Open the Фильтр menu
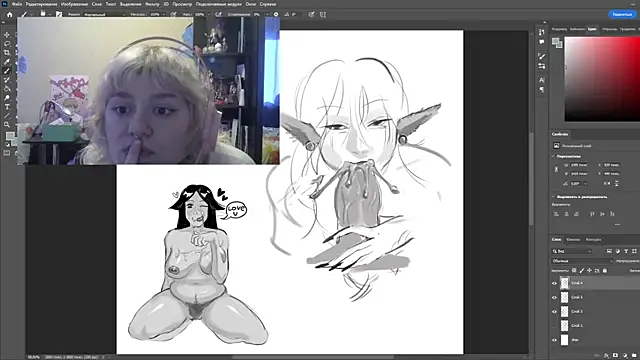 pos(152,4)
